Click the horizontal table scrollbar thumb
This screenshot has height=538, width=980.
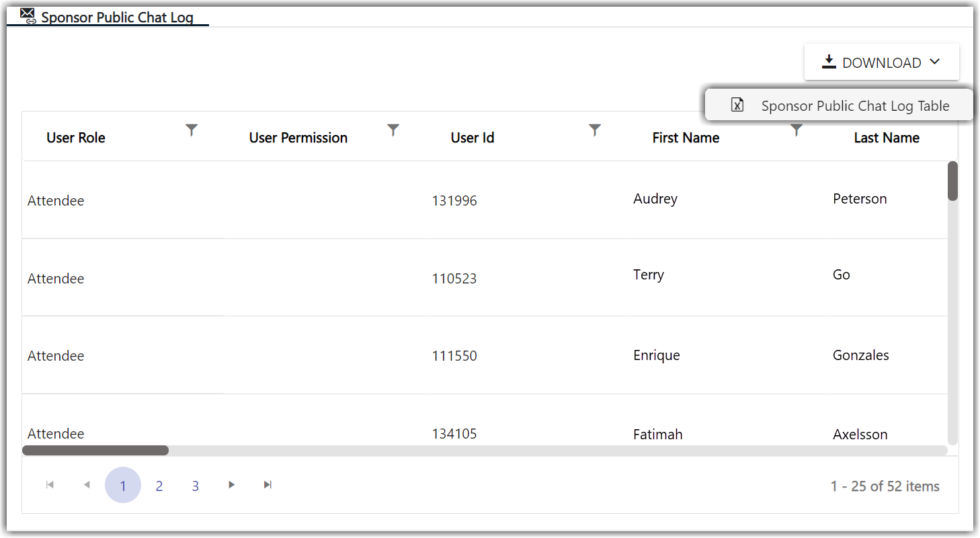(x=95, y=450)
